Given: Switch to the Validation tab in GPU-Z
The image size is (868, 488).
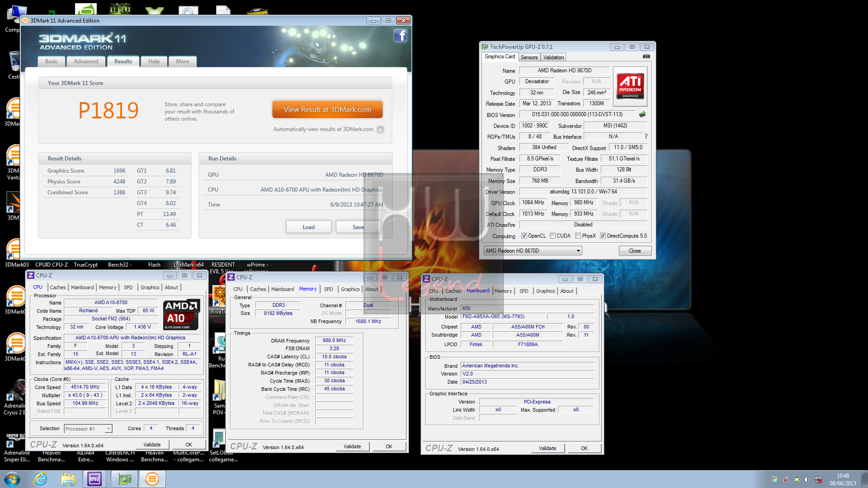Looking at the screenshot, I should 553,57.
